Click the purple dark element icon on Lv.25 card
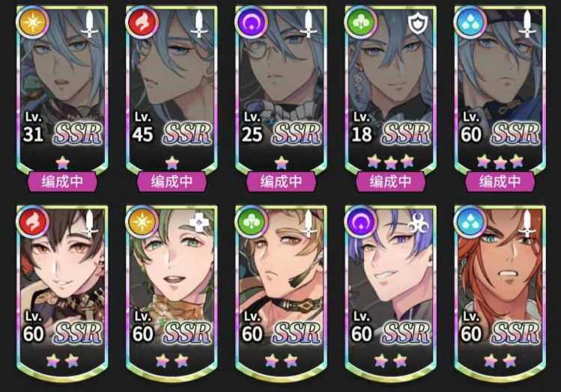Viewport: 561px width, 392px height. pos(252,22)
